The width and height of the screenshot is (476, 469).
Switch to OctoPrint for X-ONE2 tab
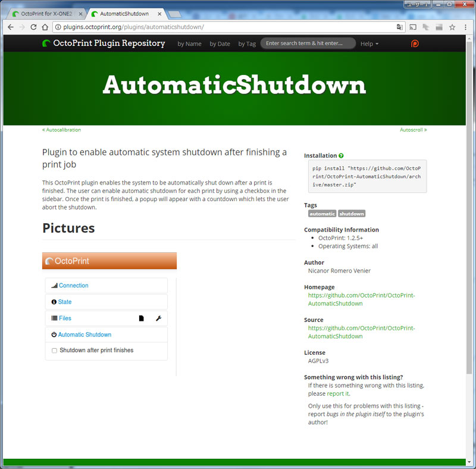(46, 14)
